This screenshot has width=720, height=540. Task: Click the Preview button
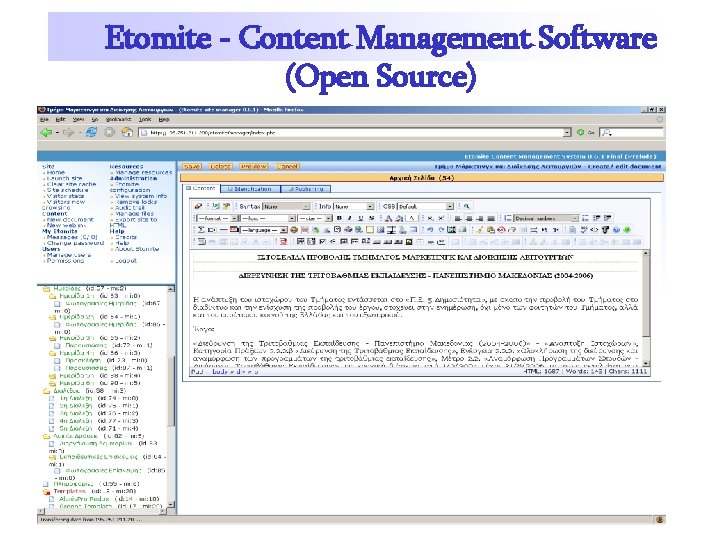coord(253,167)
